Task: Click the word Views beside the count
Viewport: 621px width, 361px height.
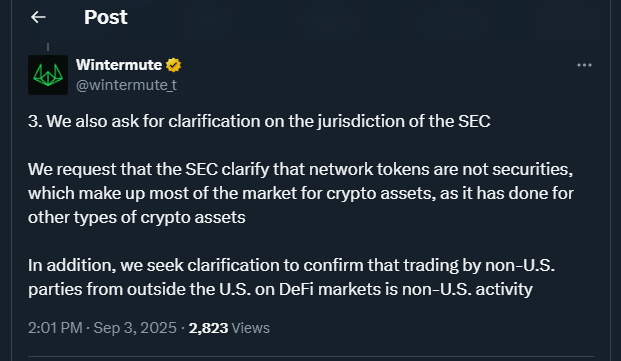Action: (x=251, y=328)
